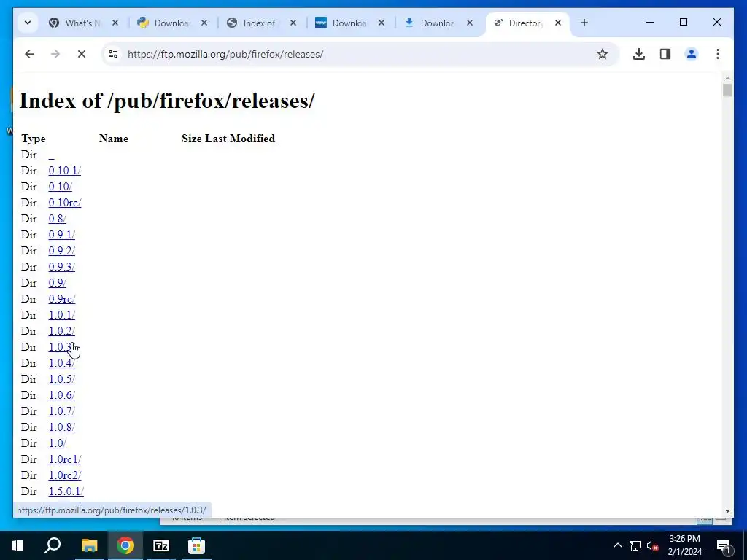This screenshot has width=747, height=560.
Task: Open the 0.10rc/ directory
Action: pyautogui.click(x=65, y=203)
